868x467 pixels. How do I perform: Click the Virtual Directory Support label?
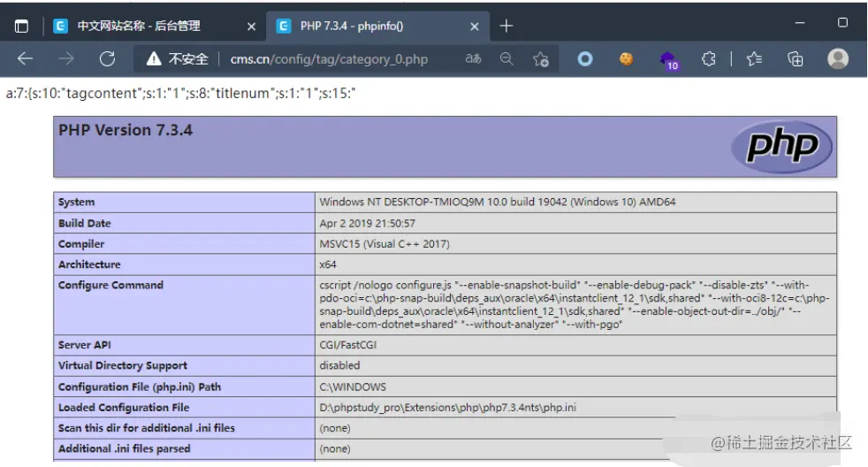(x=123, y=365)
